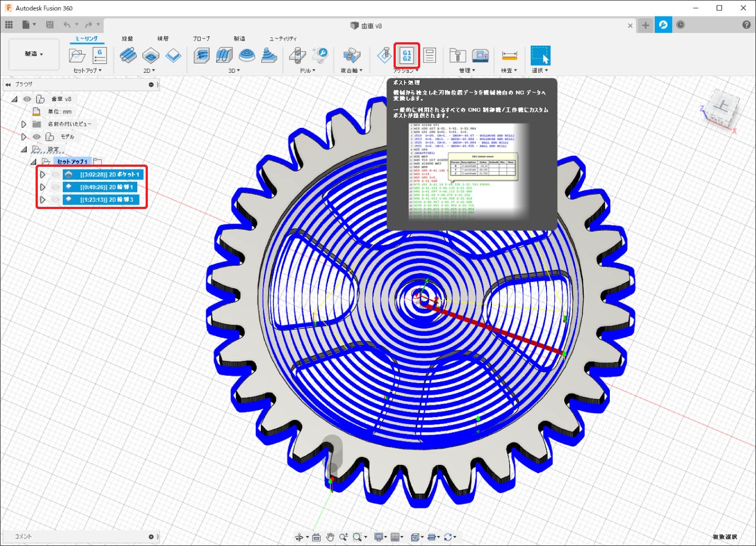
Task: Open the Setup Sheet icon
Action: pyautogui.click(x=429, y=56)
